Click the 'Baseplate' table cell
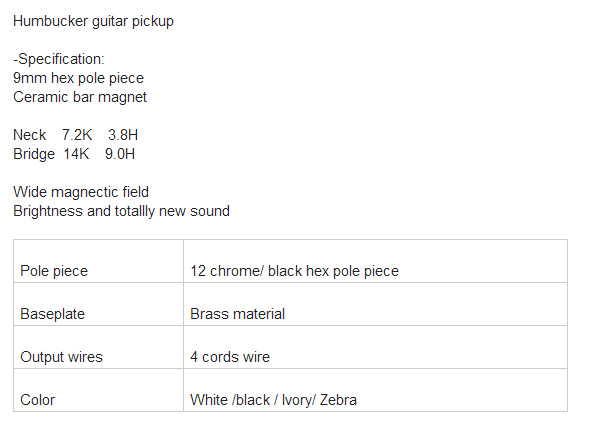 click(x=98, y=304)
